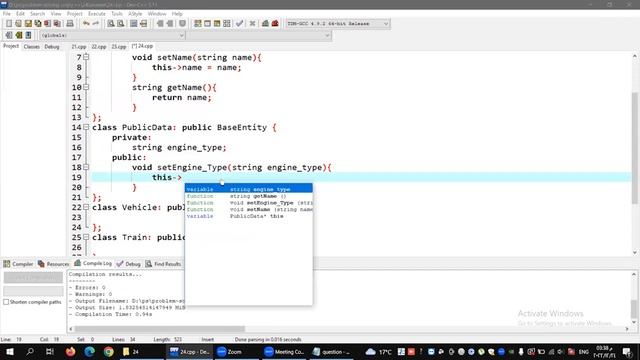
Task: Select 'string getName ()' autocomplete suggestion
Action: 249,196
